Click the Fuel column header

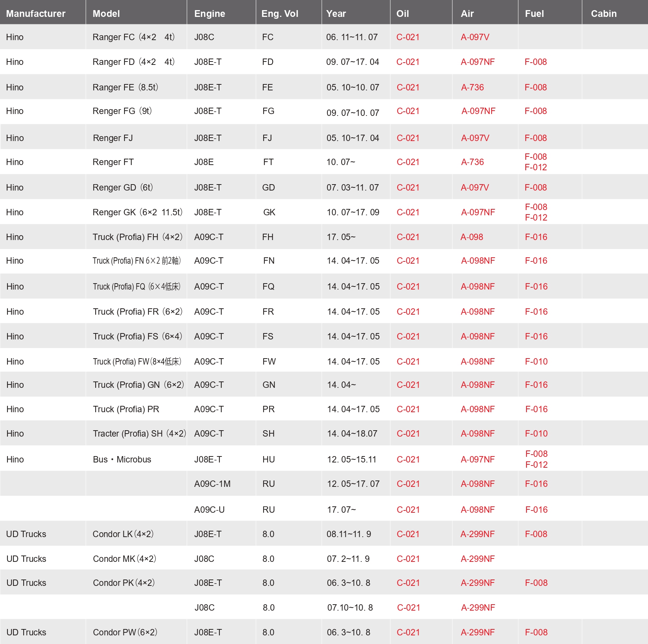click(534, 14)
